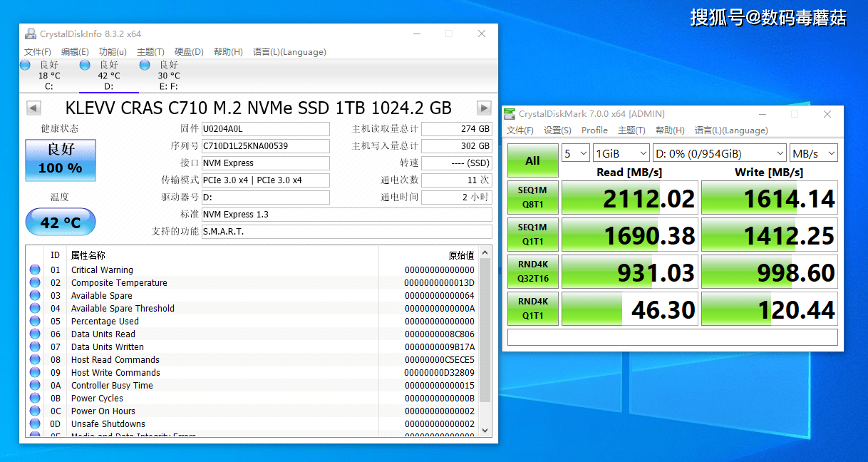This screenshot has height=462, width=868.
Task: Open drive selection dropdown D: 0%
Action: pos(720,153)
